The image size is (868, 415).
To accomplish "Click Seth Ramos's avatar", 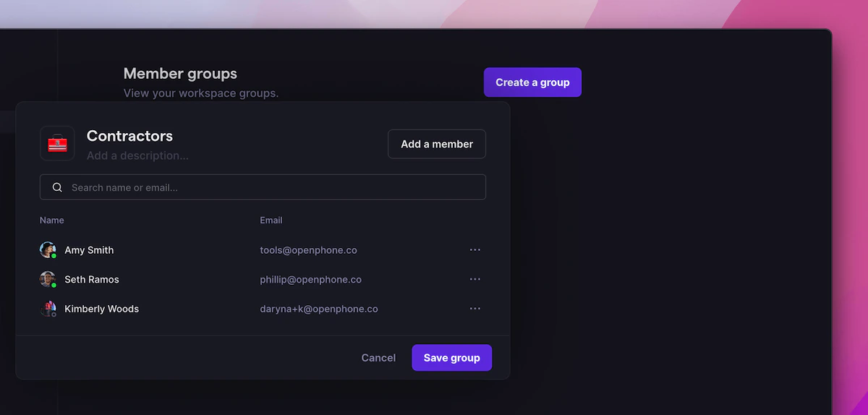I will tap(48, 279).
